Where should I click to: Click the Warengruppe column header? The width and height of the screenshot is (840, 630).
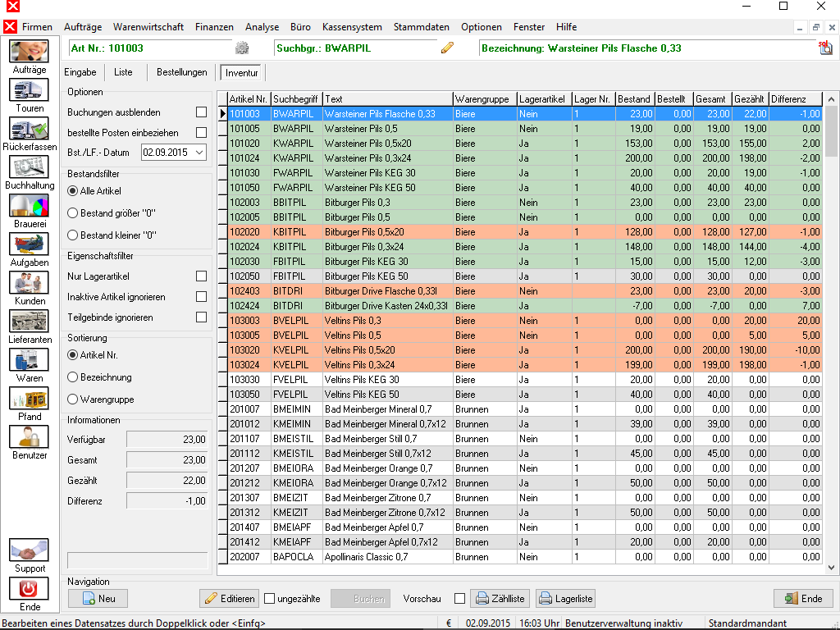point(485,99)
